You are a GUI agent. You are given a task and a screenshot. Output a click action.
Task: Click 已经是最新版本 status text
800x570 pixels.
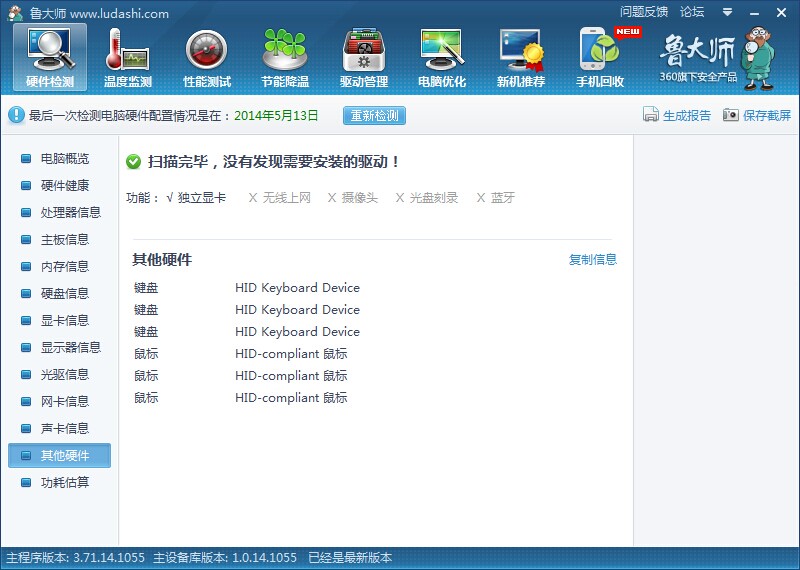pos(350,557)
